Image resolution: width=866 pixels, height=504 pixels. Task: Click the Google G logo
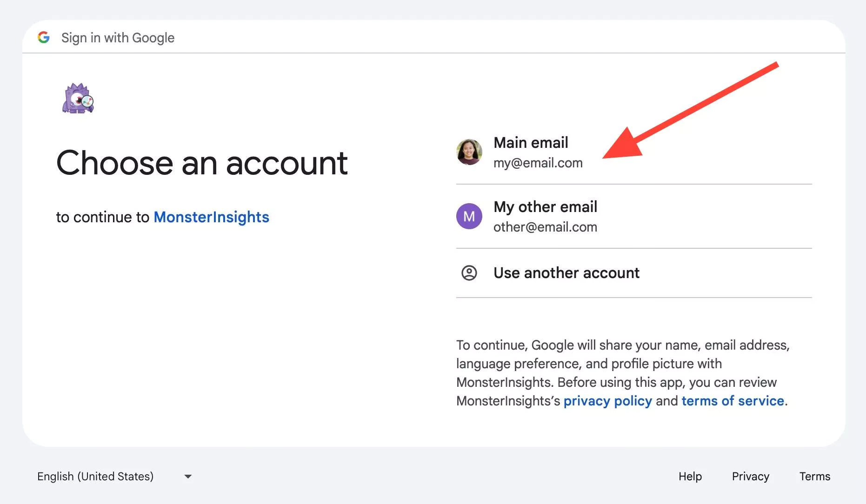coord(44,38)
